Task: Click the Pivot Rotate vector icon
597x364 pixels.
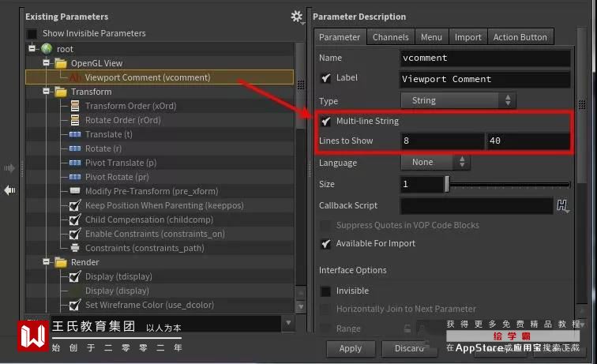Action: [75, 177]
